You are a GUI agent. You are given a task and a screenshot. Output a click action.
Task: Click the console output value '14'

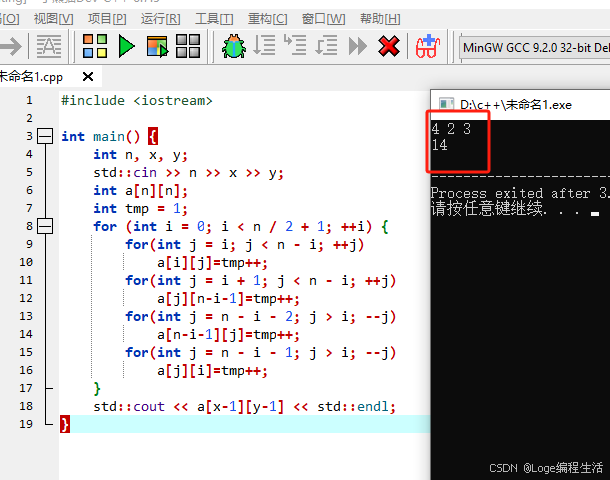440,145
